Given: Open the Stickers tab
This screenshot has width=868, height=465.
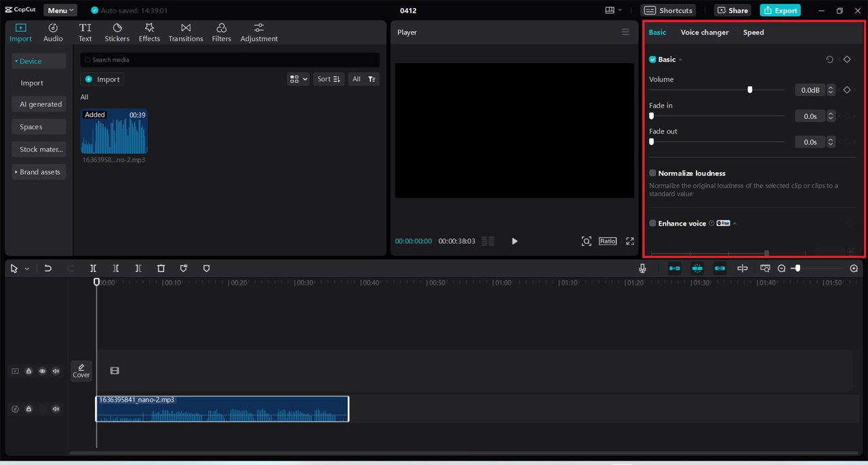Looking at the screenshot, I should (117, 33).
